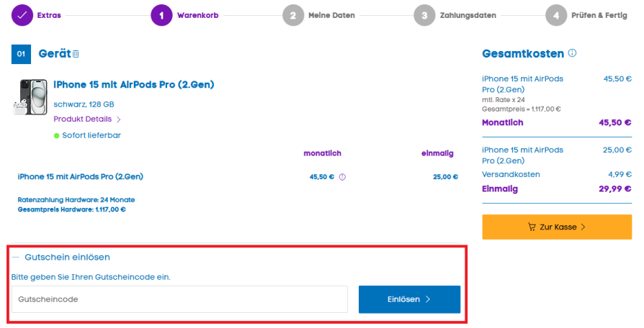Click the Gerät section heading
The height and width of the screenshot is (328, 644).
(x=55, y=54)
